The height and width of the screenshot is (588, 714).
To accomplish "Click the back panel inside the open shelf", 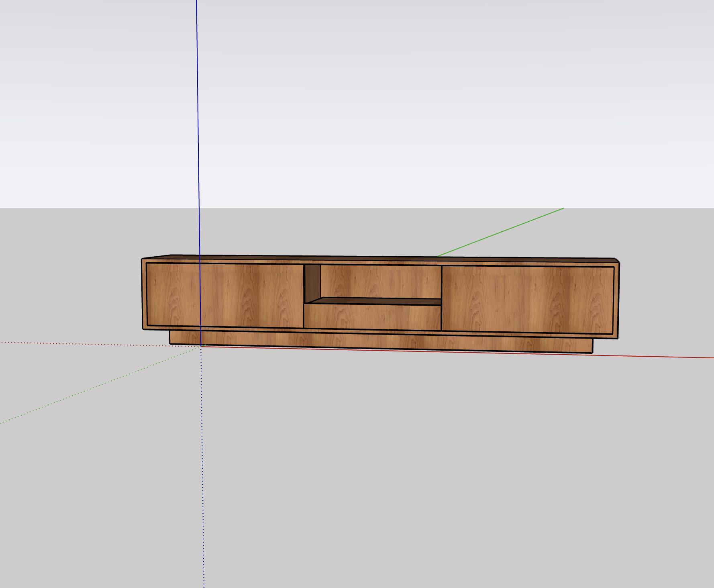I will coord(381,281).
